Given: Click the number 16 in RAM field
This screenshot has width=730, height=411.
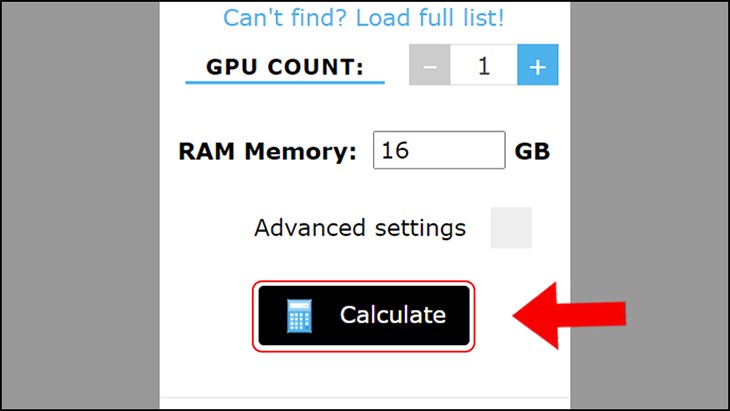Looking at the screenshot, I should tap(395, 150).
